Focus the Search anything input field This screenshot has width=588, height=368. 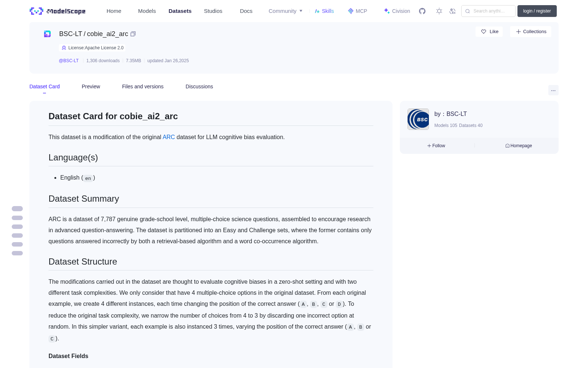coord(488,11)
